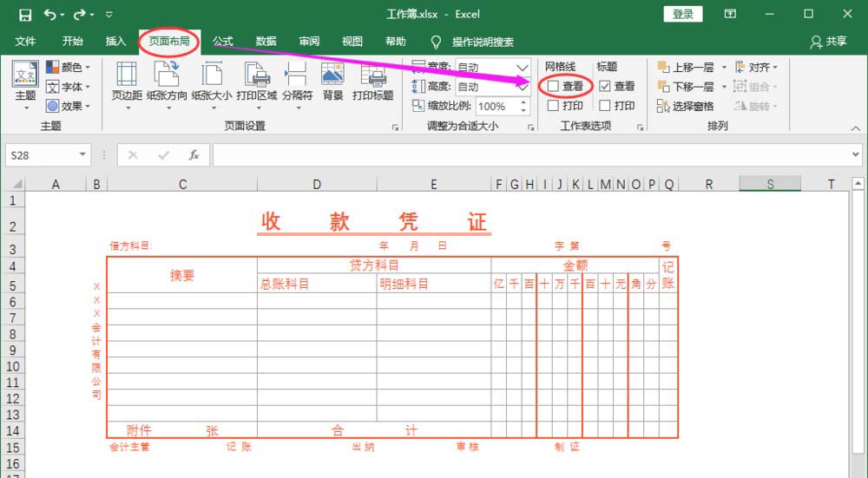The height and width of the screenshot is (478, 868).
Task: Click the 摘要 header cell
Action: (182, 275)
